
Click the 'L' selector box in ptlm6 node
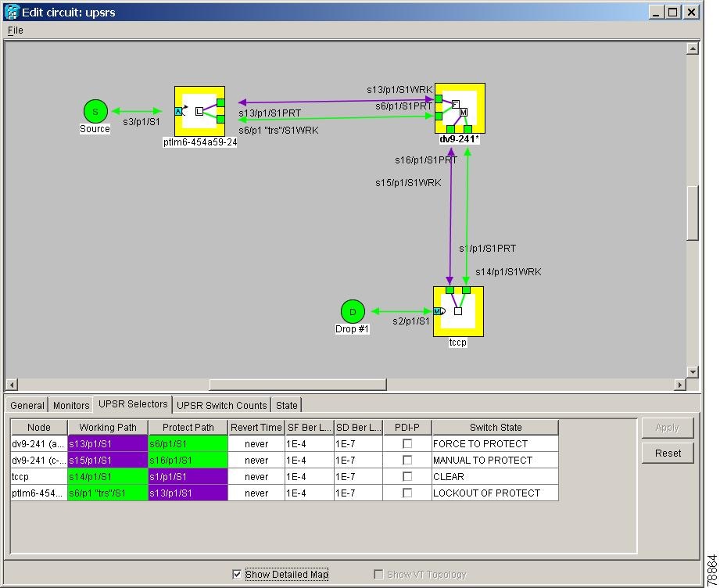199,111
